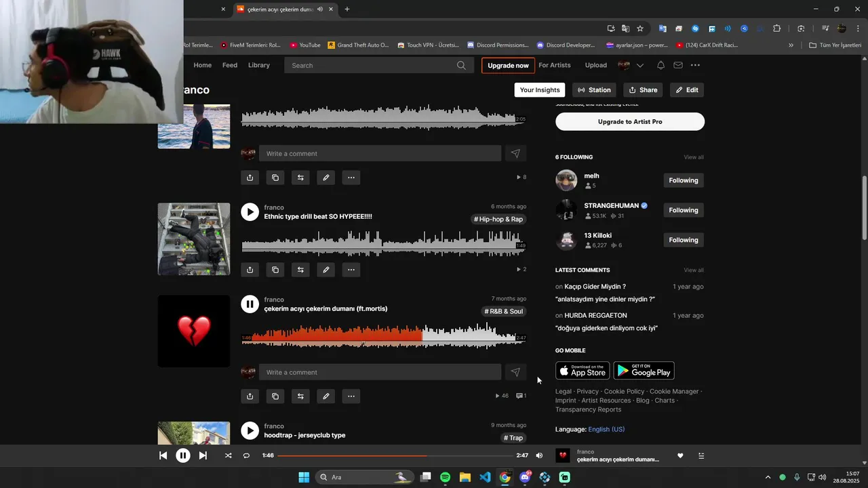
Task: Pause playback in bottom player bar
Action: pyautogui.click(x=183, y=455)
